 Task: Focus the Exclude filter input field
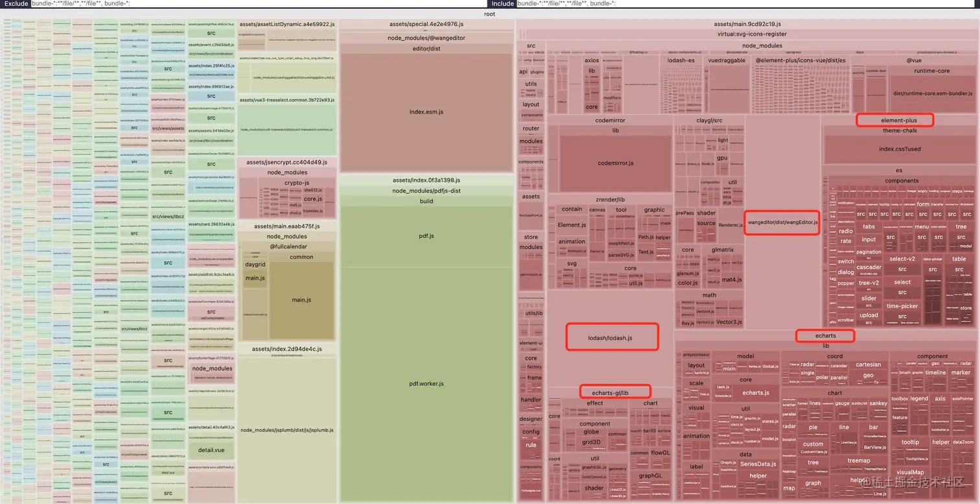click(x=259, y=3)
